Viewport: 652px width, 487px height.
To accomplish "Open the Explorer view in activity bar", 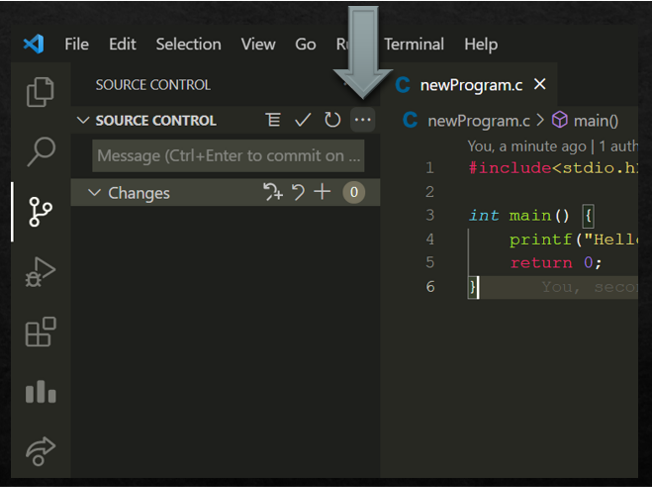I will (x=40, y=91).
